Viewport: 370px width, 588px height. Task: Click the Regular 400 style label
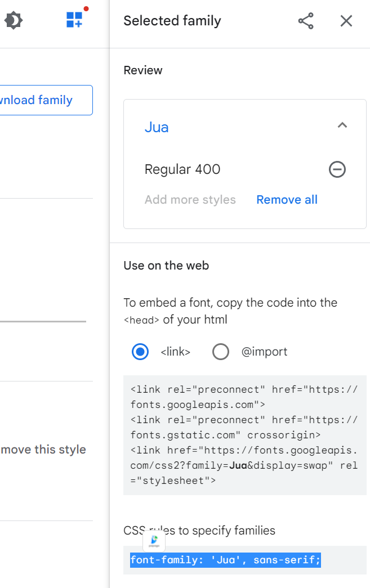pos(182,169)
